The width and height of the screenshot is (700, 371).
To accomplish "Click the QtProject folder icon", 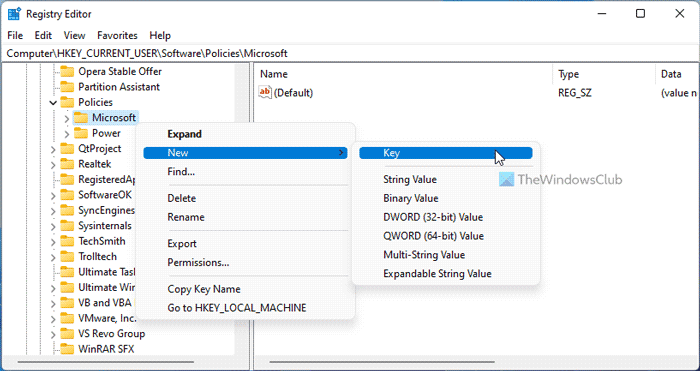I will click(x=67, y=149).
